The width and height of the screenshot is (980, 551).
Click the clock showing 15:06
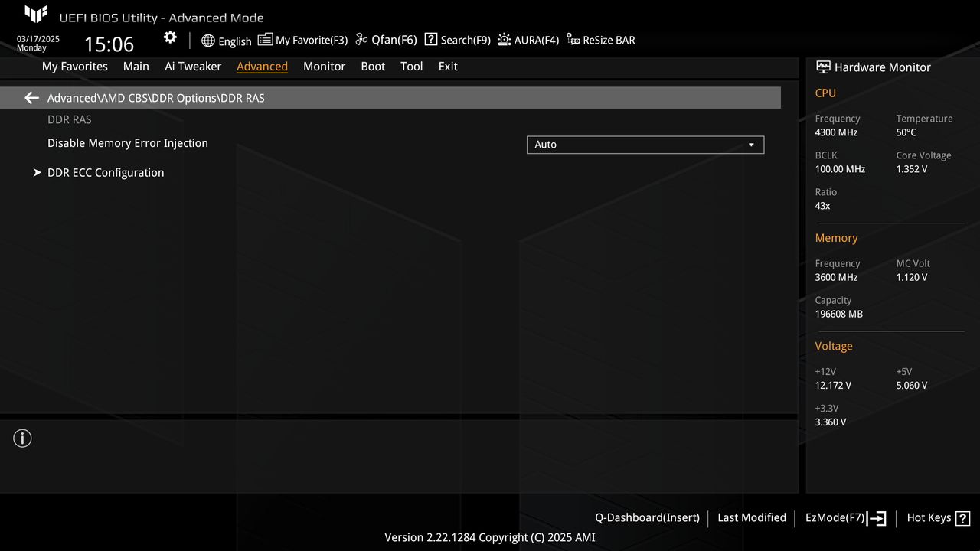[x=109, y=44]
